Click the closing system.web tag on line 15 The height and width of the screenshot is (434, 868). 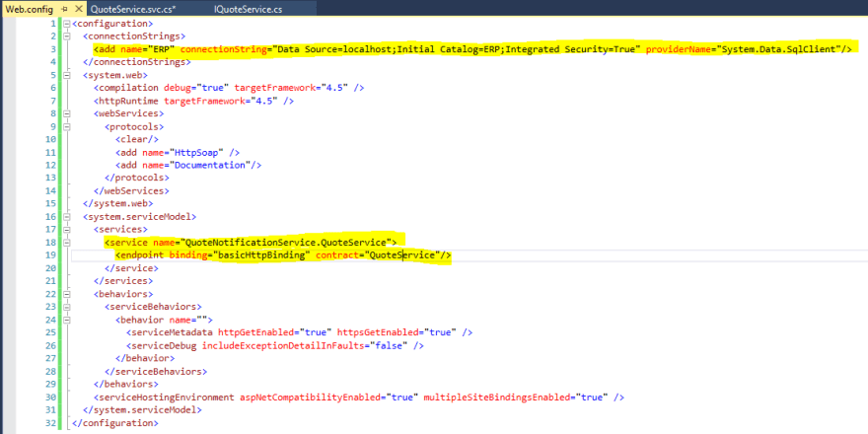click(x=118, y=204)
